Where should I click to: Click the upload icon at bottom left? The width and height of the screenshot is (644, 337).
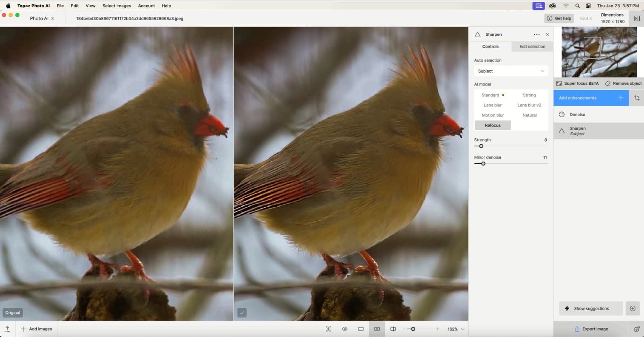point(7,329)
